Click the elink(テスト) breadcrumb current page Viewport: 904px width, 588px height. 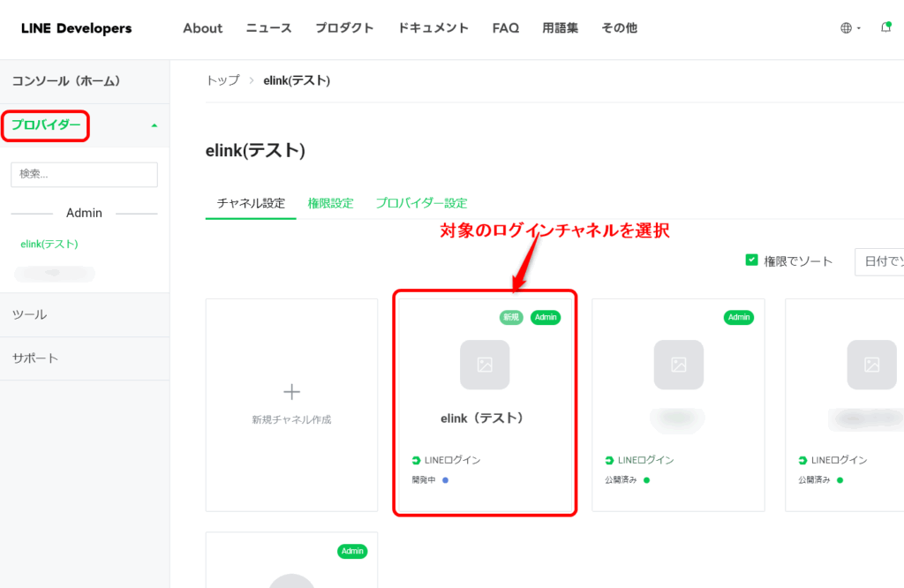pos(297,80)
